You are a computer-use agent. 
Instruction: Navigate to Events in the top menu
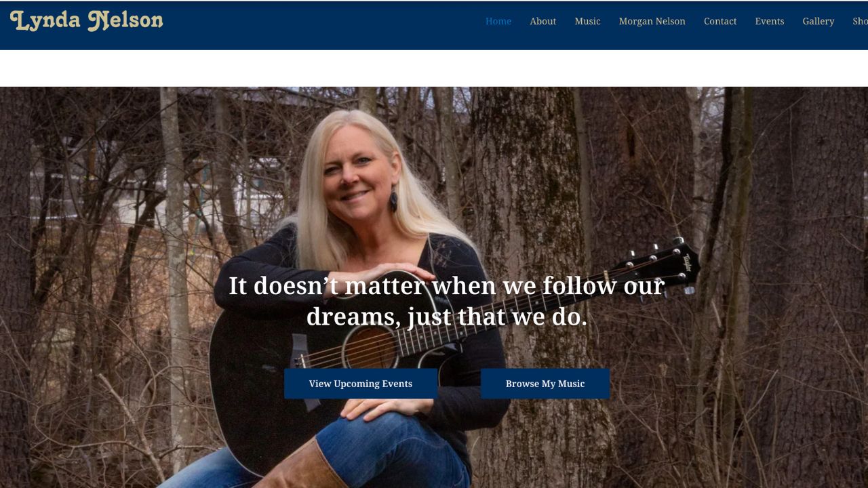(770, 21)
